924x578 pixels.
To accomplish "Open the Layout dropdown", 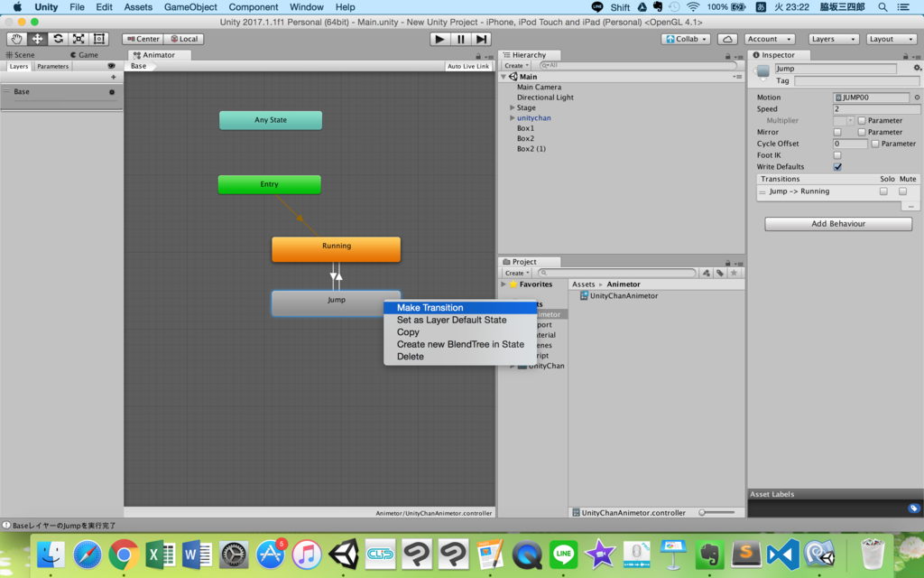I will pos(891,39).
